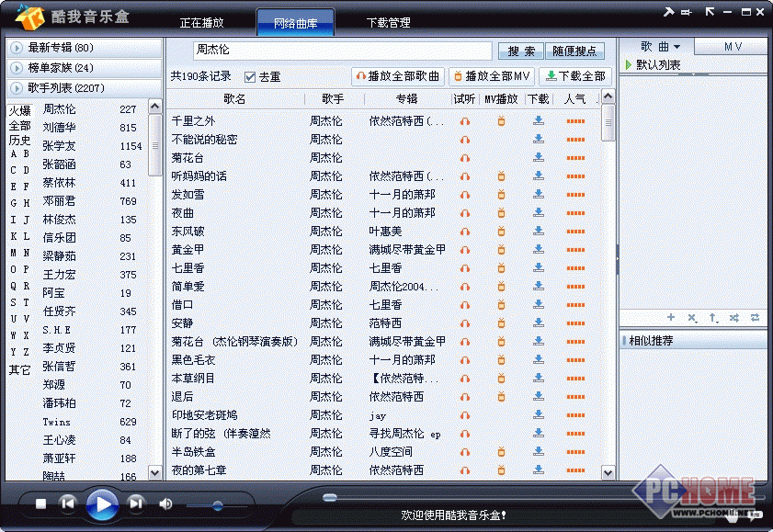Sort results by the 歌名 column header
The width and height of the screenshot is (773, 532).
pos(234,99)
